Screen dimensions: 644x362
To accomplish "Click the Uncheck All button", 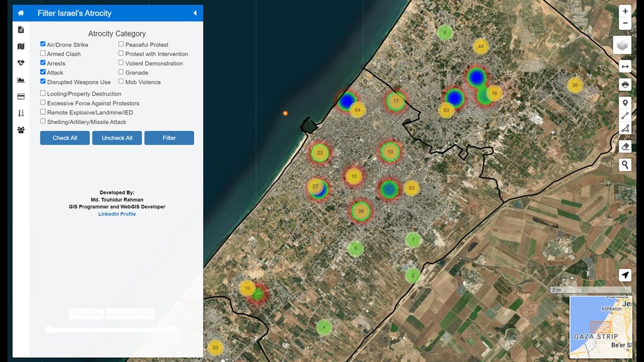I will tap(117, 138).
